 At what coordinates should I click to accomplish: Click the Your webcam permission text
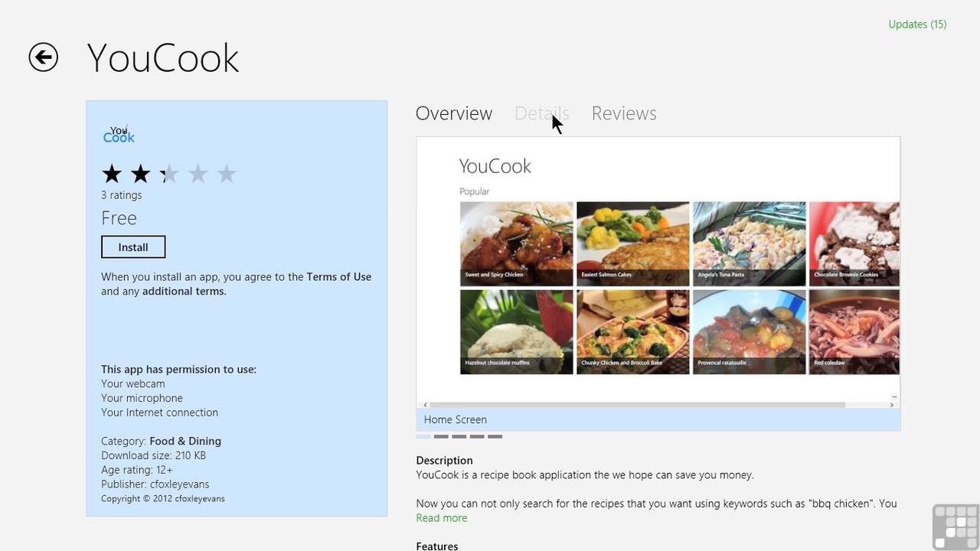pos(133,384)
